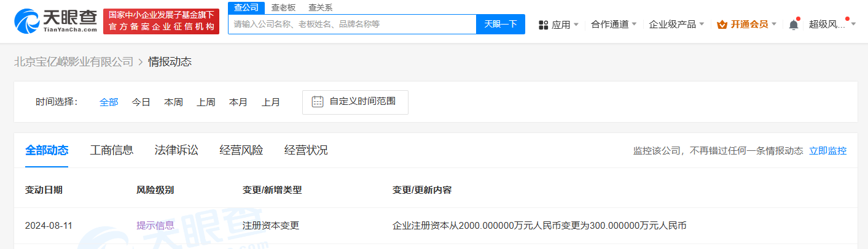Switch to the 经营风险 tab
868x249 pixels.
pos(241,150)
